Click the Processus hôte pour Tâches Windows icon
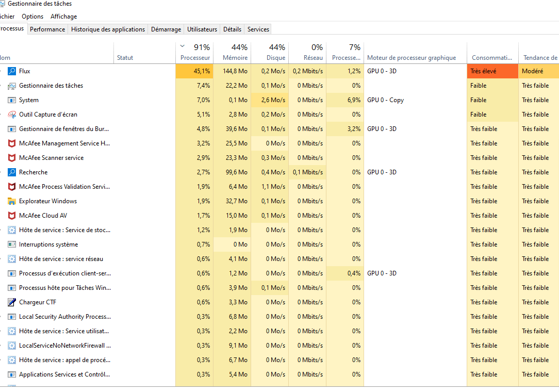Image resolution: width=559 pixels, height=392 pixels. click(x=12, y=288)
